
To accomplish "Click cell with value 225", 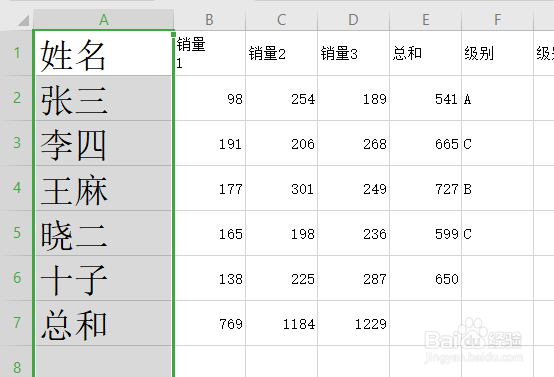I will (282, 278).
